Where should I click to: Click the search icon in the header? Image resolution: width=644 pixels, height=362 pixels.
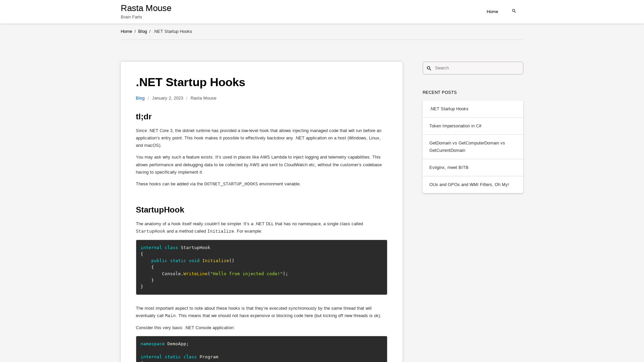(514, 11)
